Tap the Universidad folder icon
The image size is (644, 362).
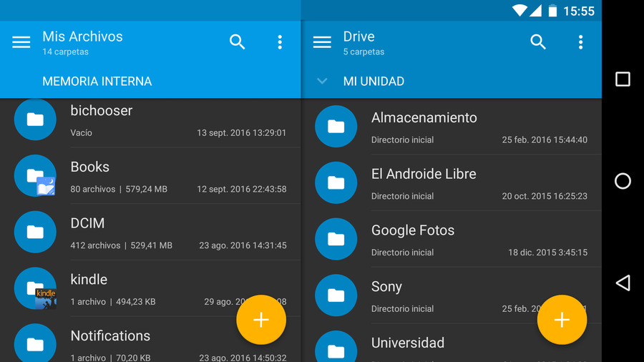click(336, 347)
